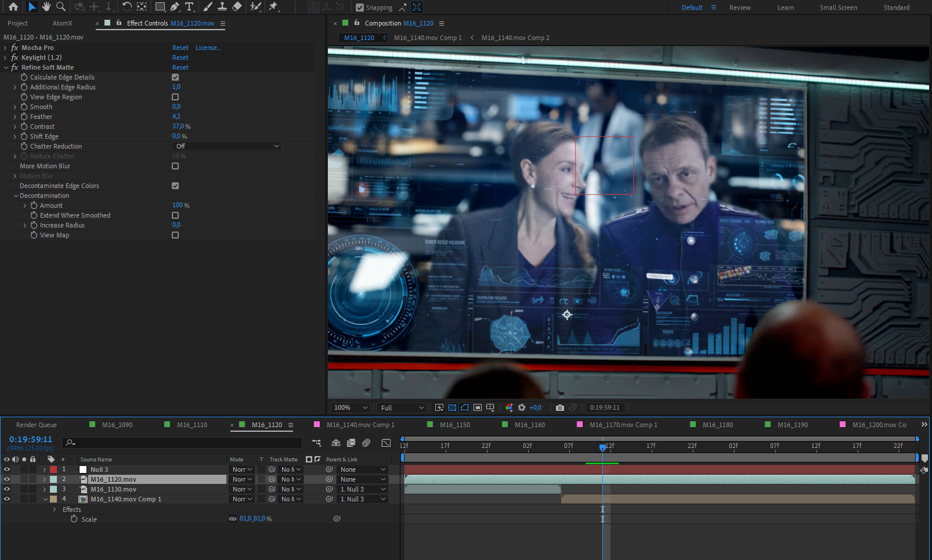Collapse the Refine Soft Matte effect
The width and height of the screenshot is (932, 560).
point(6,68)
